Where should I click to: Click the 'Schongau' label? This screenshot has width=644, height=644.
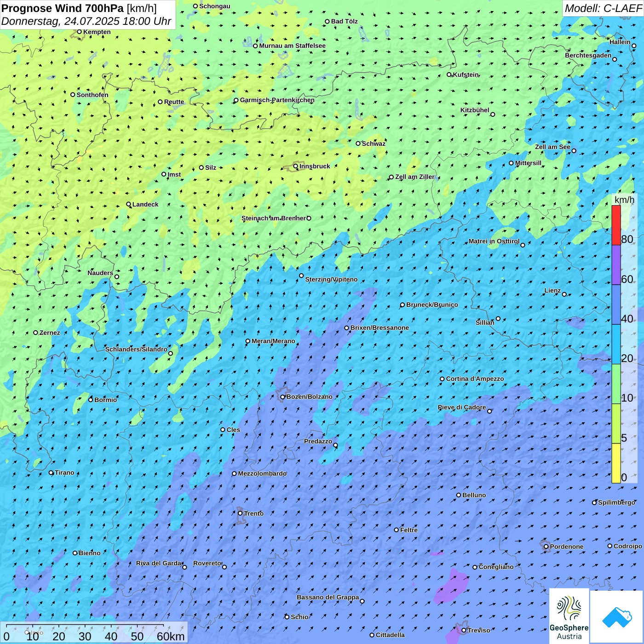pos(215,6)
